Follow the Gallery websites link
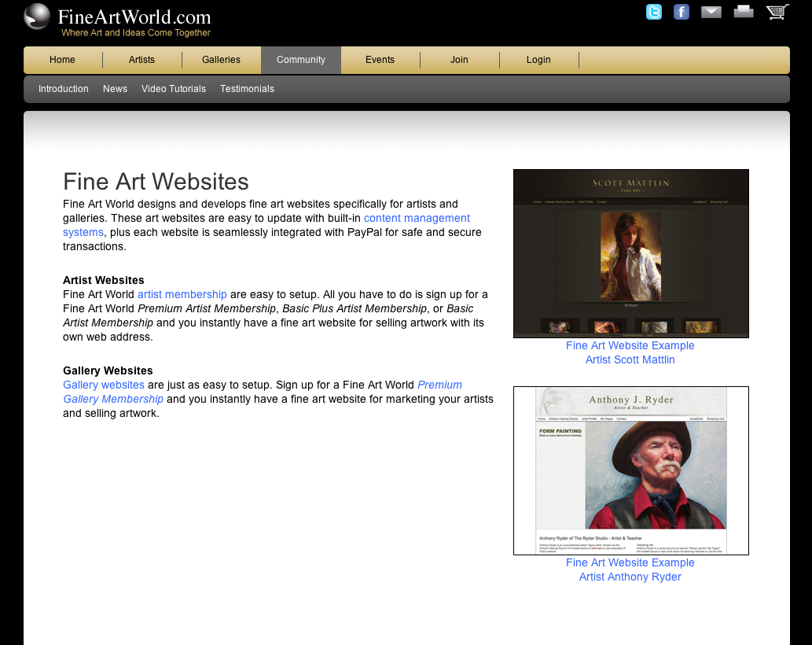The height and width of the screenshot is (645, 812). [104, 385]
